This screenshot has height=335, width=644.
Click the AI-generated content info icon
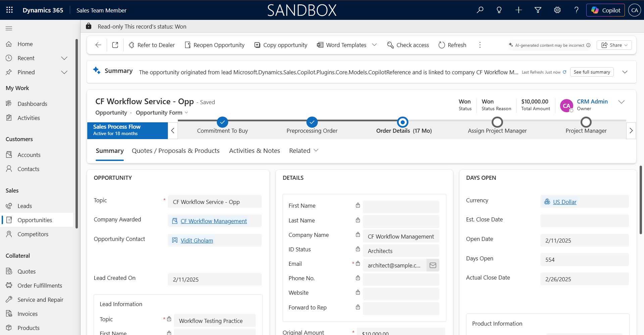click(588, 45)
